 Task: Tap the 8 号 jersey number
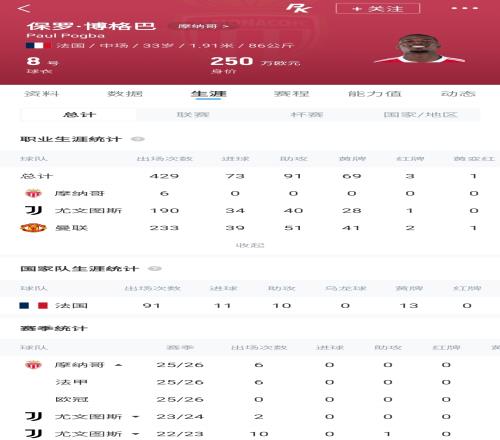(x=42, y=62)
